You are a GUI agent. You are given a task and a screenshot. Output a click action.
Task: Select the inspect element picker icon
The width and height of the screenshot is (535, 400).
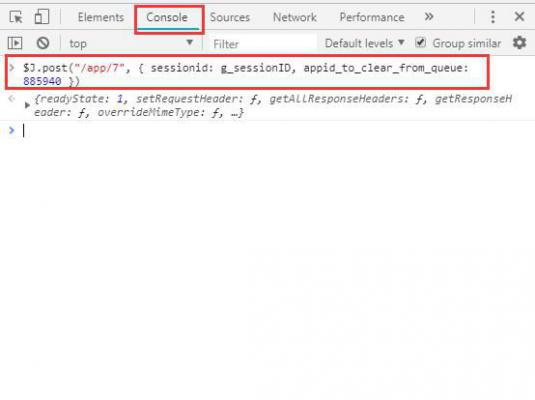(x=16, y=17)
